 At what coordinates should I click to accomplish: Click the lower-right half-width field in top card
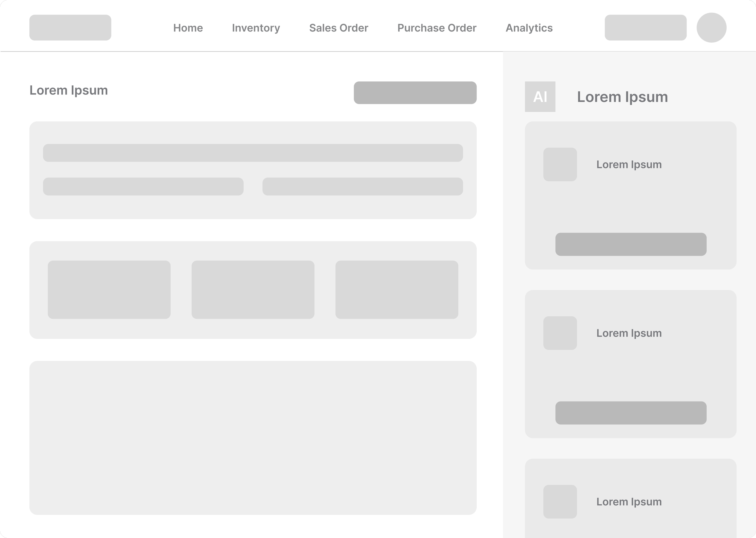point(363,186)
